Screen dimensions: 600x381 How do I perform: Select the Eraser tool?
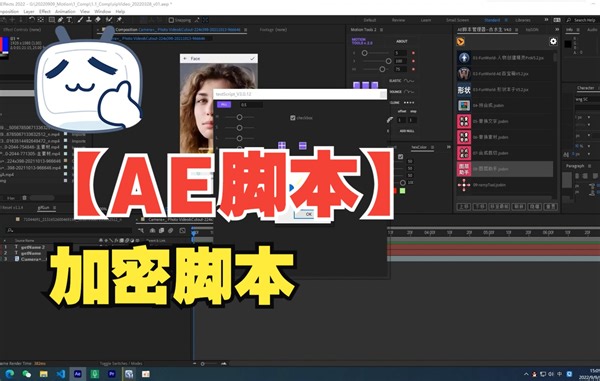coord(98,20)
